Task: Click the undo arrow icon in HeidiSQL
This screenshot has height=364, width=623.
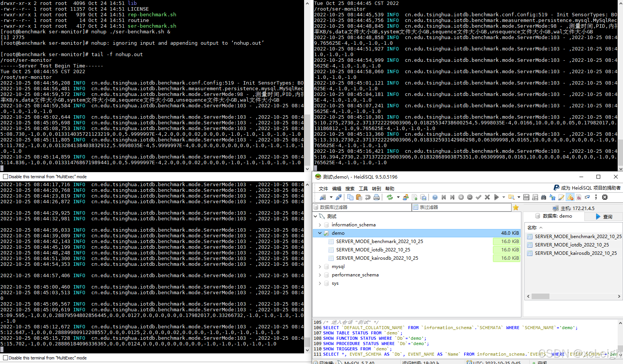Action: (x=368, y=197)
